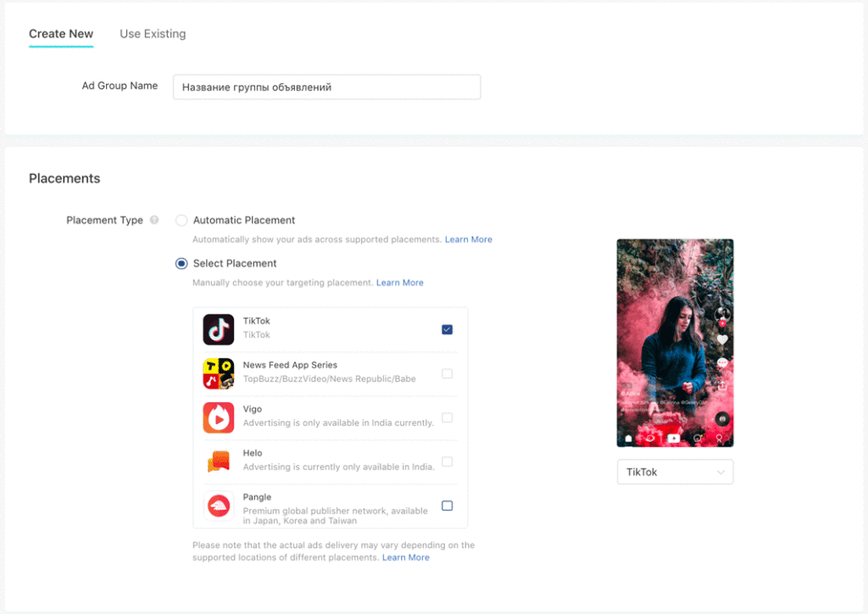Click the Helo app icon
The width and height of the screenshot is (868, 614).
coord(218,461)
